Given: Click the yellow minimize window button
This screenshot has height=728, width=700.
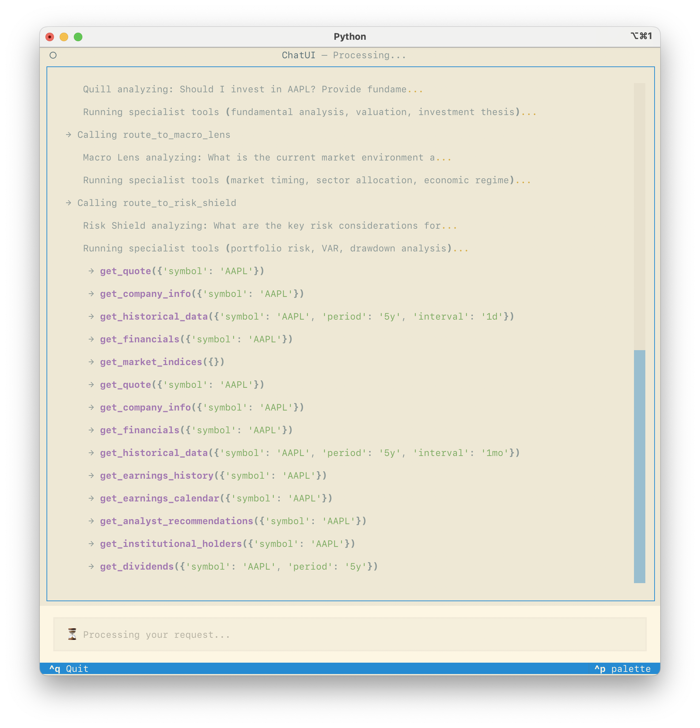Looking at the screenshot, I should [64, 37].
